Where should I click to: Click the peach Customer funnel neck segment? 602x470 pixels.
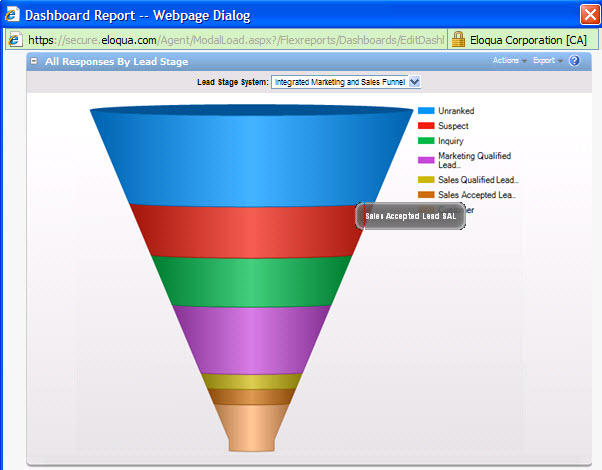[251, 427]
